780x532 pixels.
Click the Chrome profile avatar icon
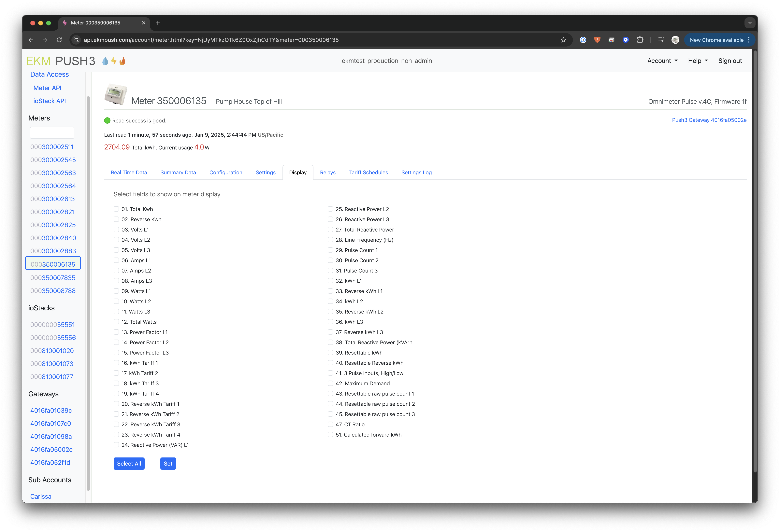pos(675,40)
